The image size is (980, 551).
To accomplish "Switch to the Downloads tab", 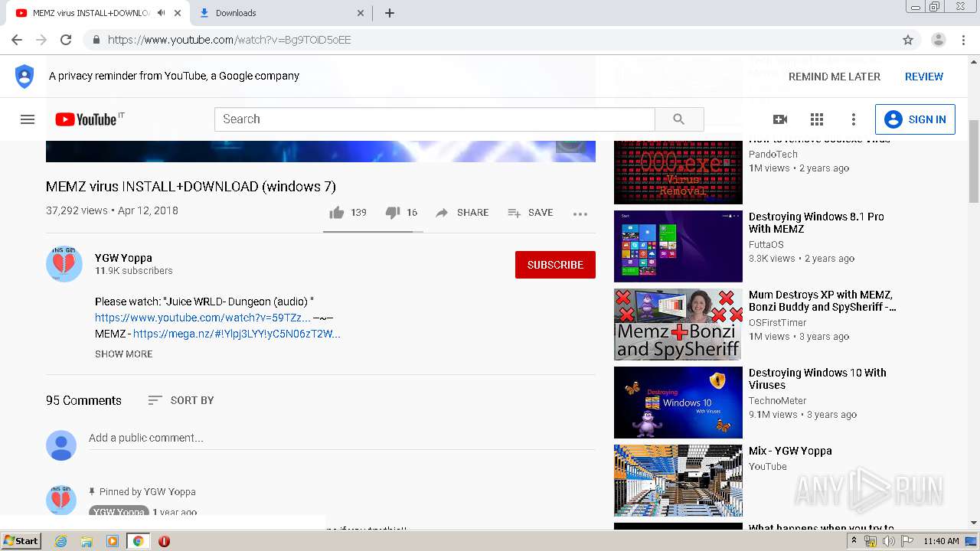I will coord(279,13).
